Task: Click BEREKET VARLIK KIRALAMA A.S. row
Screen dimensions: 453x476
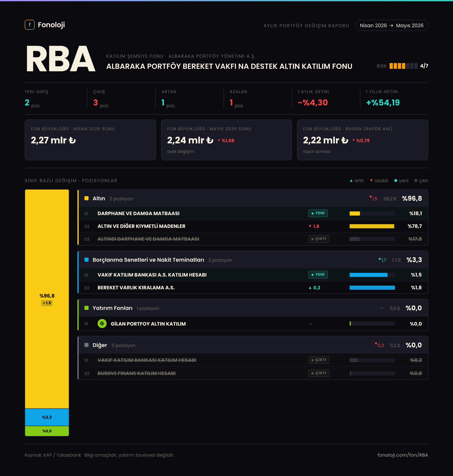Action: click(x=253, y=288)
